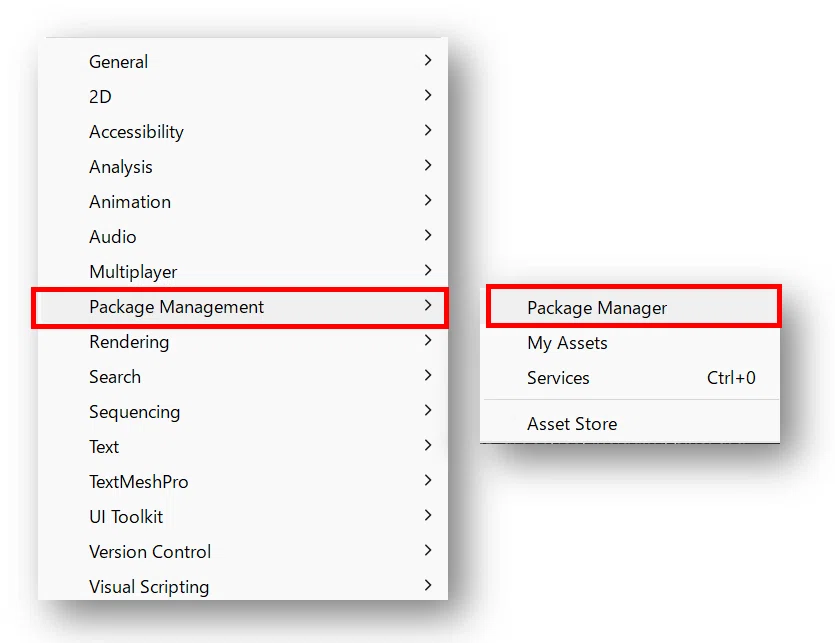Open the Asset Store entry
This screenshot has height=643, width=835.
click(x=633, y=424)
